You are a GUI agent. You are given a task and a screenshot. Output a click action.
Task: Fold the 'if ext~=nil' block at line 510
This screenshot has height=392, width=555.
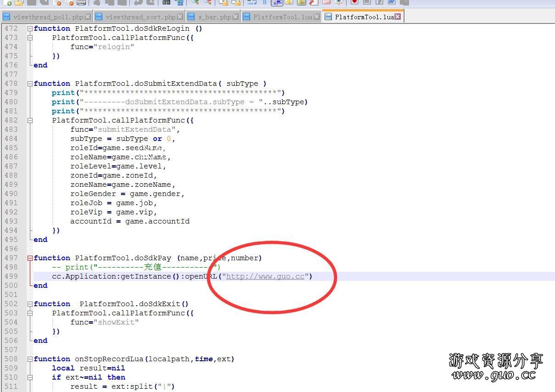30,377
